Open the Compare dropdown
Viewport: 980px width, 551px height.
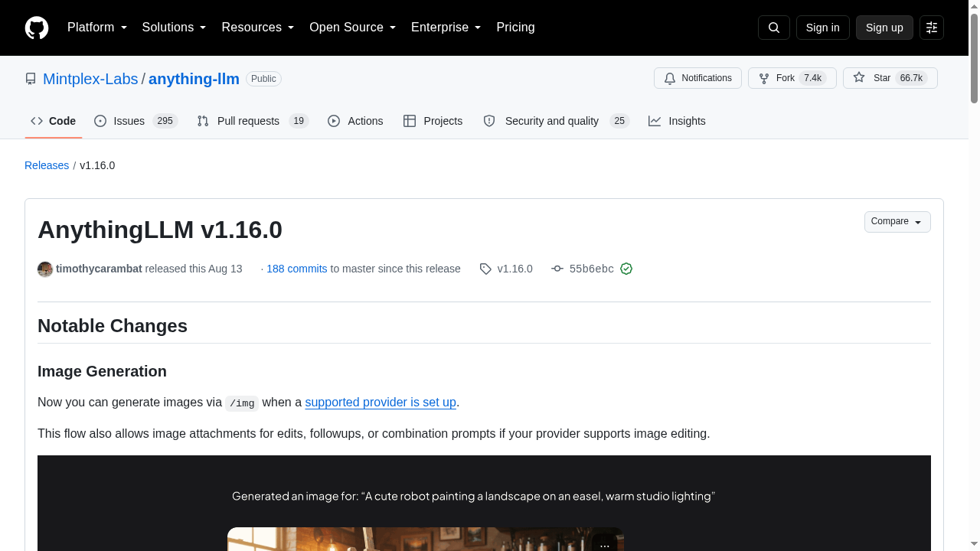(897, 222)
